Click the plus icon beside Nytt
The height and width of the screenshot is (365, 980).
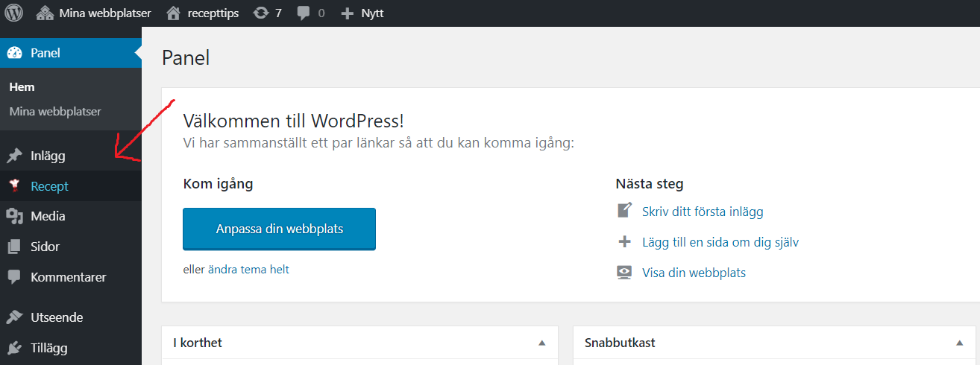tap(347, 13)
